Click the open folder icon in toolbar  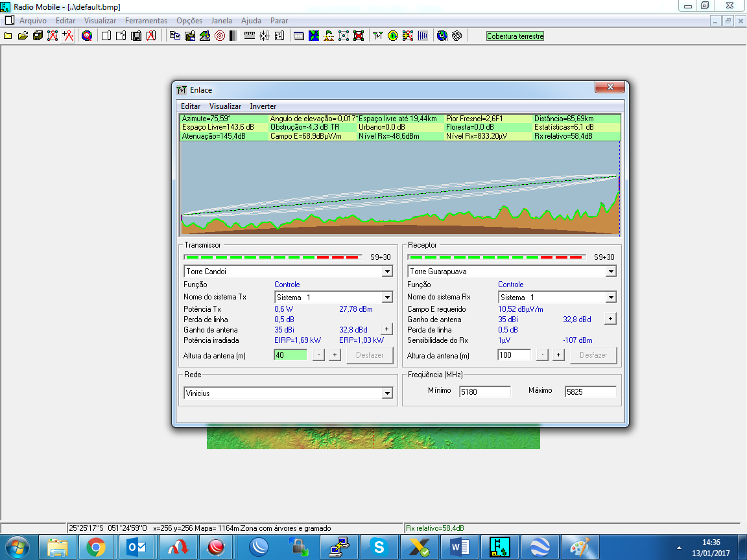click(x=23, y=36)
